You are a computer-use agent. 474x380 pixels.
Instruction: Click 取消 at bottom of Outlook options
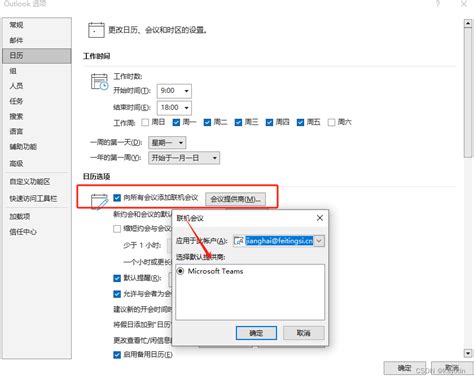pyautogui.click(x=452, y=368)
